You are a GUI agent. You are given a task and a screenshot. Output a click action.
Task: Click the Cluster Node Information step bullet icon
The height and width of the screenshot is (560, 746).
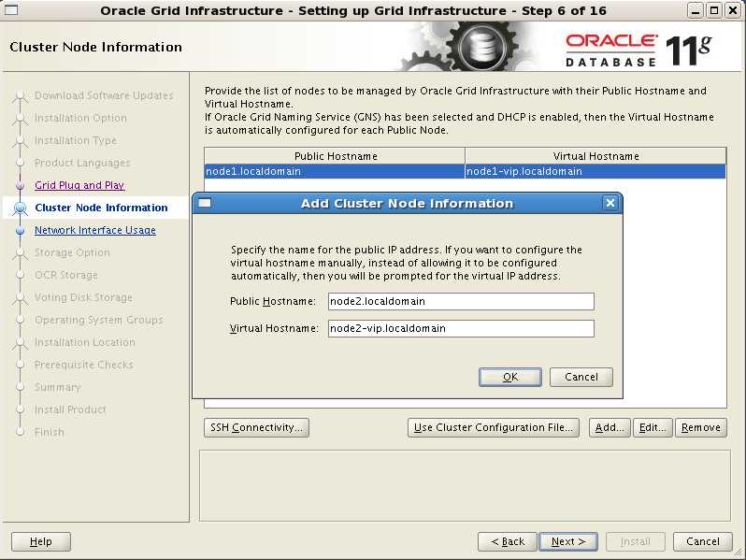point(20,208)
